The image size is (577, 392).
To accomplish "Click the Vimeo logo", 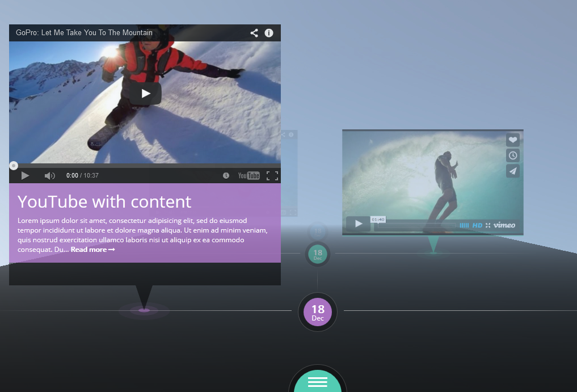I will click(x=504, y=225).
